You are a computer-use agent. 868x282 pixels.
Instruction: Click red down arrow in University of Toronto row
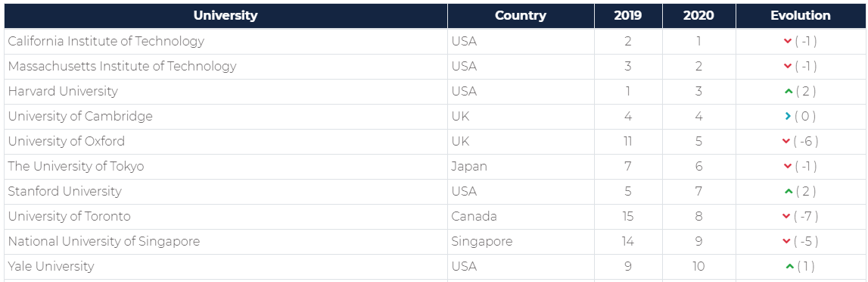click(x=786, y=217)
